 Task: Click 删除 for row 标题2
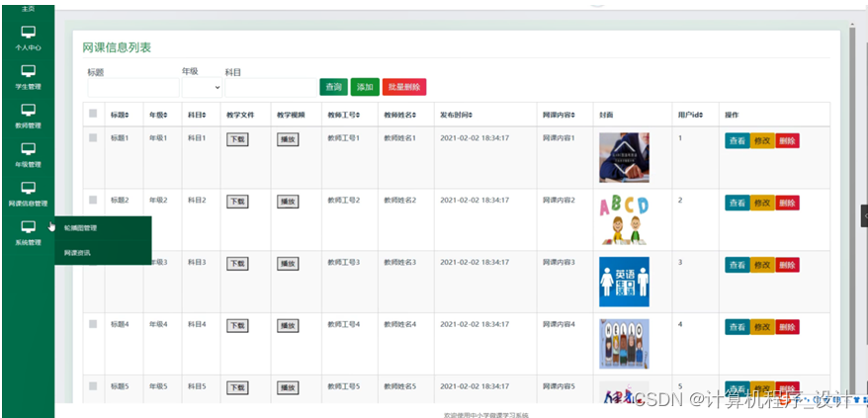click(787, 203)
